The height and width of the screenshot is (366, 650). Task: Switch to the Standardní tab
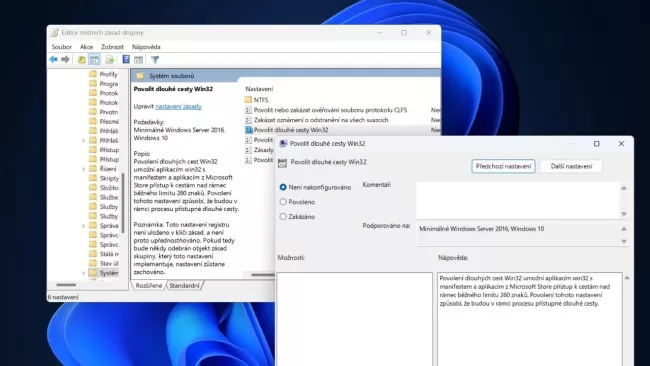(x=184, y=286)
